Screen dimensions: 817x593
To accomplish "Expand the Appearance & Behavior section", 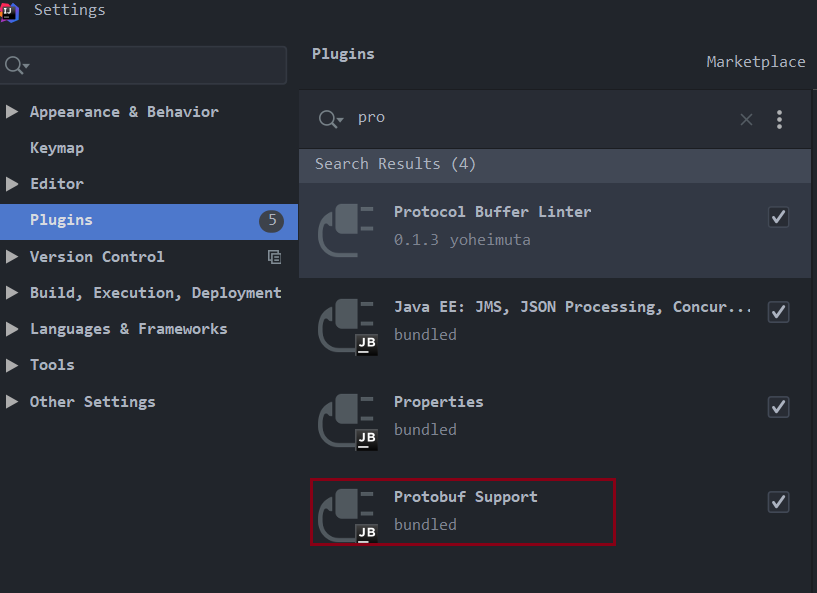I will tap(12, 112).
